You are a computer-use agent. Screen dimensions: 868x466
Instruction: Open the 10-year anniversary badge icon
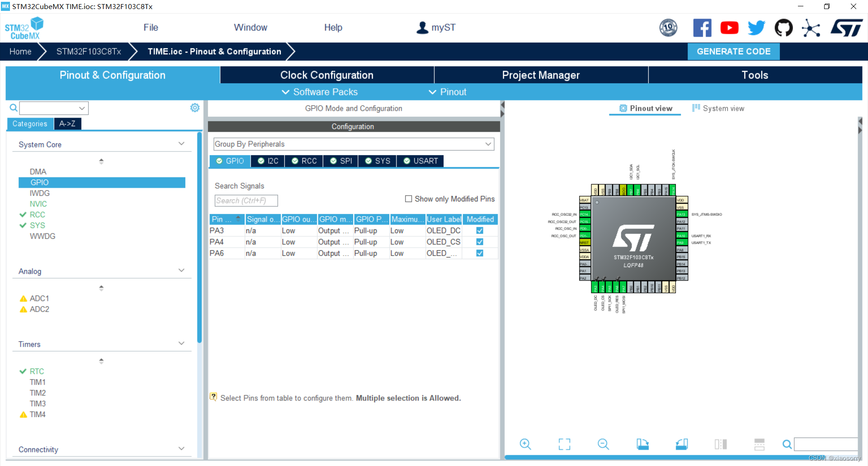(x=668, y=28)
